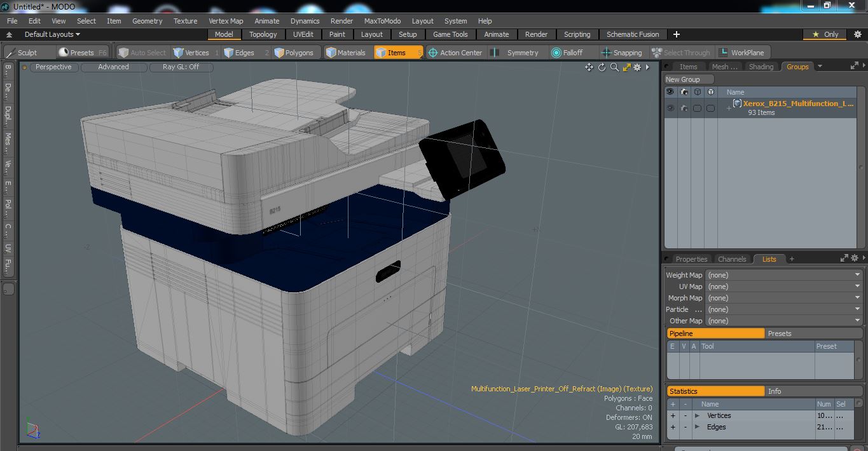The width and height of the screenshot is (868, 451).
Task: Expand the Edges statistics row
Action: tap(697, 427)
